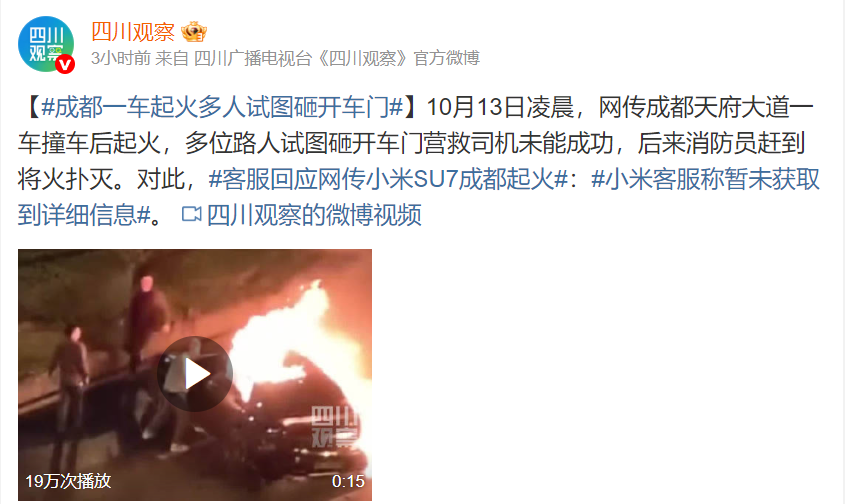Click the flames in the video thumbnail
The height and width of the screenshot is (504, 845).
pos(291,334)
